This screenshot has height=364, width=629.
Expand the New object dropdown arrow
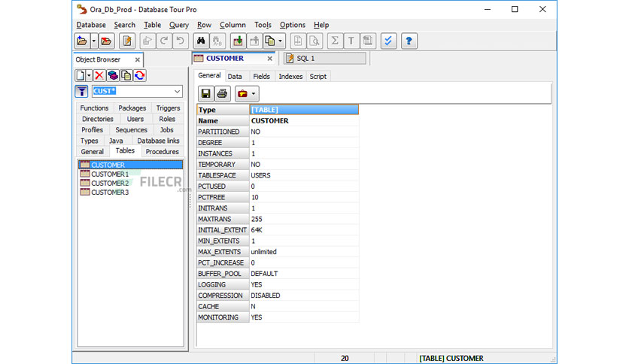tap(89, 75)
